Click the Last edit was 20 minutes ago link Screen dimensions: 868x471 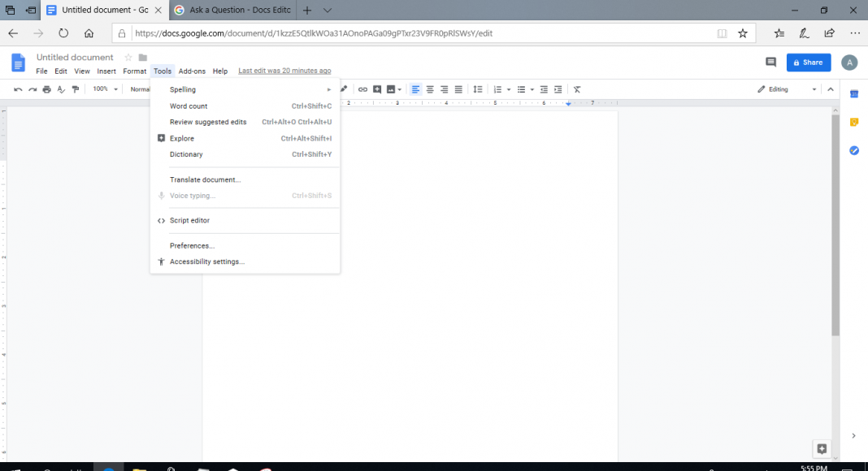pos(284,71)
